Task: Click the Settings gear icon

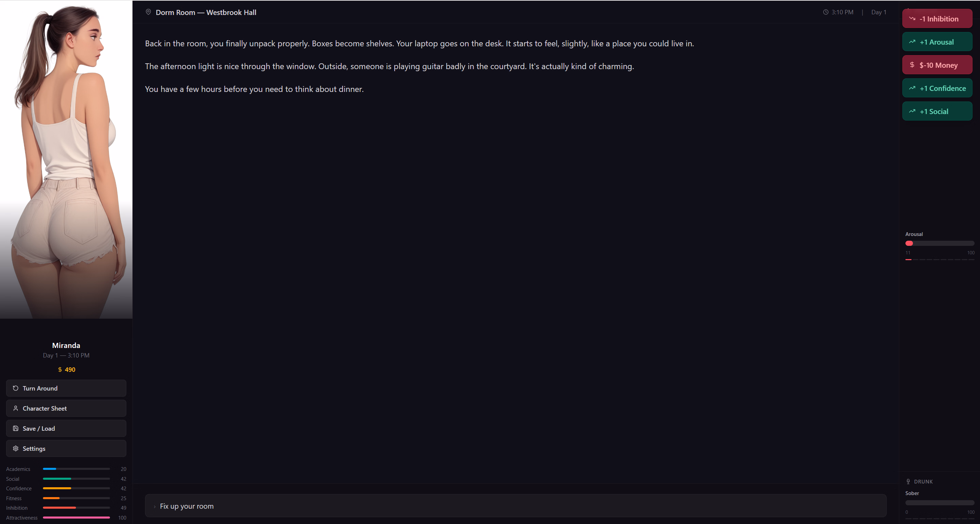Action: click(16, 449)
